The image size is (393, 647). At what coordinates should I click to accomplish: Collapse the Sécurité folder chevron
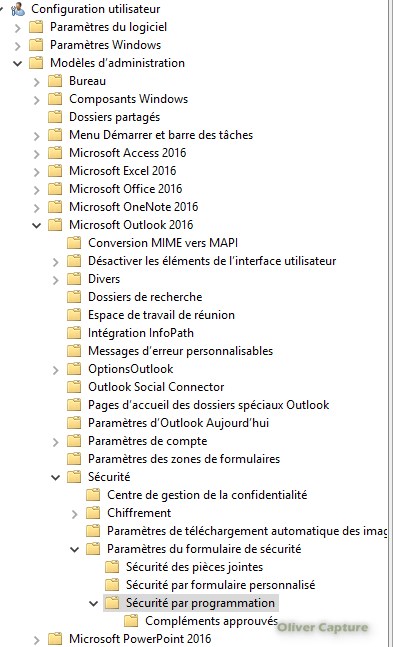click(x=55, y=477)
